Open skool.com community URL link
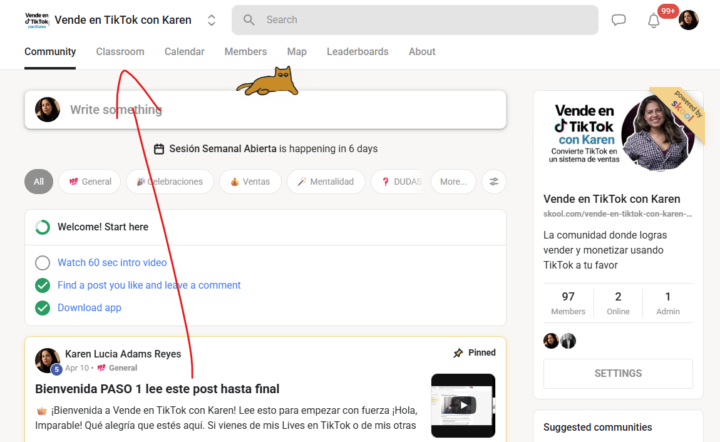The height and width of the screenshot is (442, 720). (x=618, y=214)
